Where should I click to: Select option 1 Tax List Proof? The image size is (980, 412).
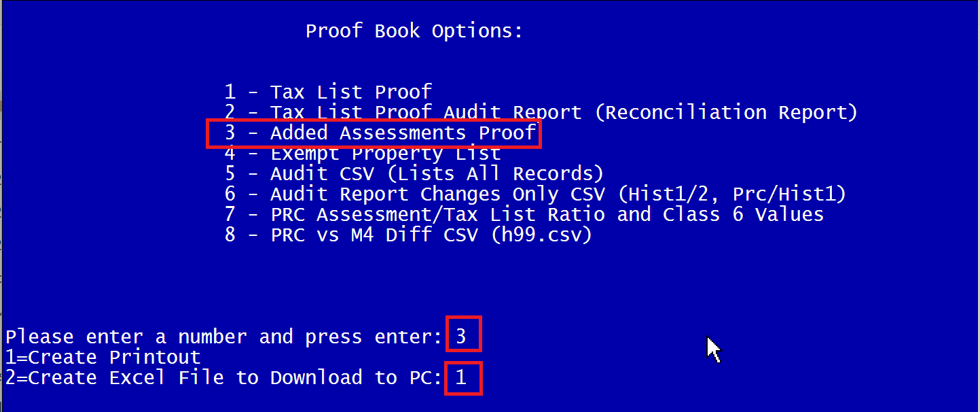pyautogui.click(x=328, y=92)
